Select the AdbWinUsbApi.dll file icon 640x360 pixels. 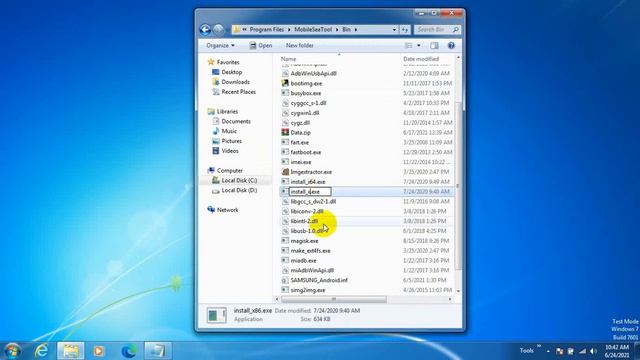click(285, 73)
